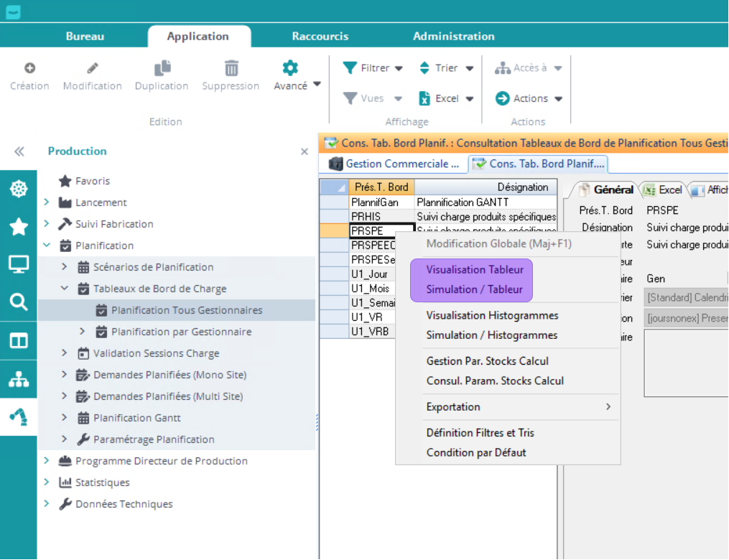Click the Duplication icon in ribbon

[162, 68]
